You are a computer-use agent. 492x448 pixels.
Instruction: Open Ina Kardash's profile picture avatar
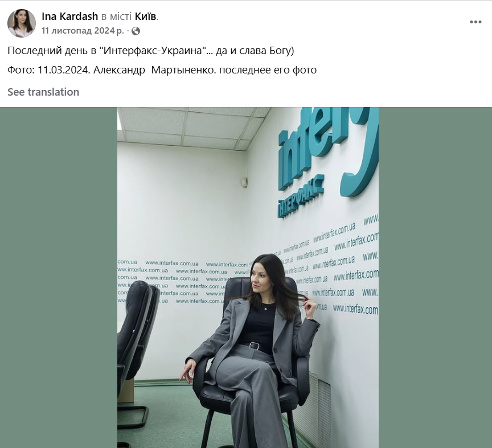tap(21, 23)
